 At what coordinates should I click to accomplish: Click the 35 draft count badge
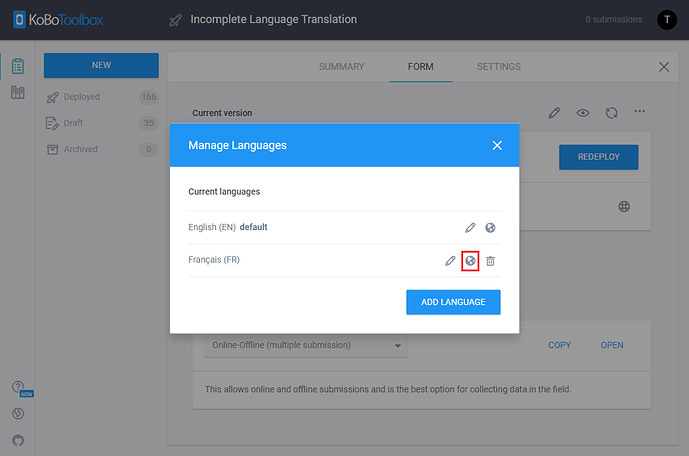[149, 123]
